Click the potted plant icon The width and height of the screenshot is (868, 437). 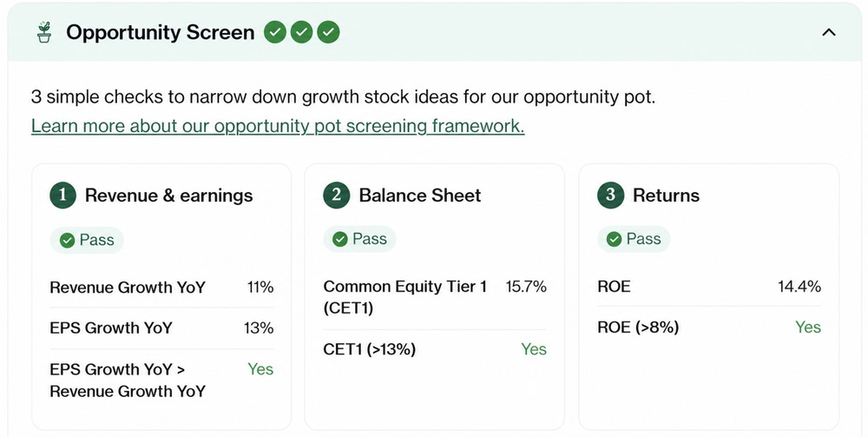(44, 32)
